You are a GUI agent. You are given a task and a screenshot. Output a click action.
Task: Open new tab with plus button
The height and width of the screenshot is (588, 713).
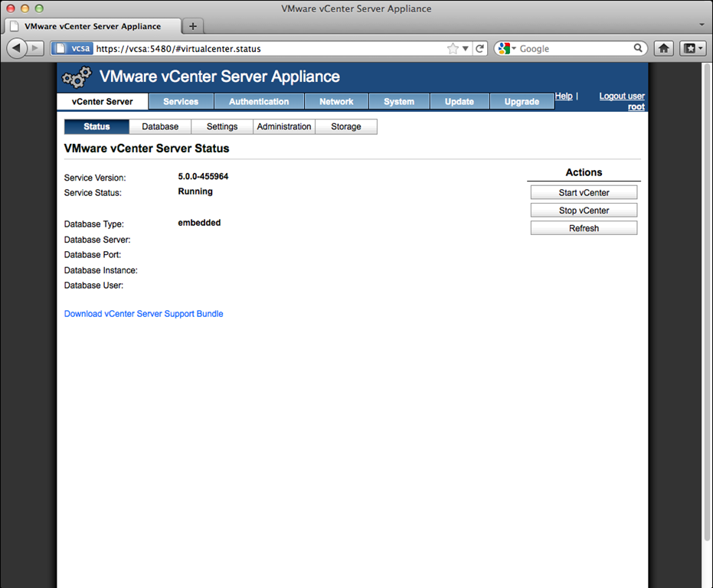coord(192,26)
